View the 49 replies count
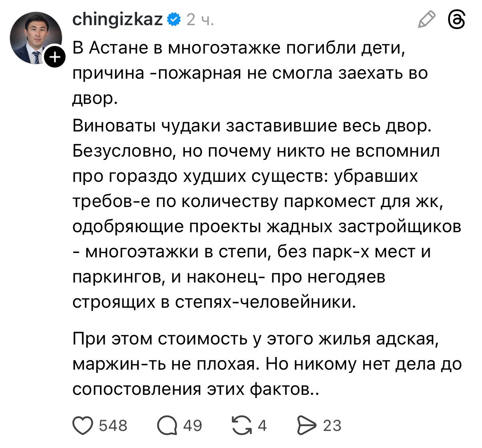Image resolution: width=482 pixels, height=448 pixels. (x=193, y=426)
